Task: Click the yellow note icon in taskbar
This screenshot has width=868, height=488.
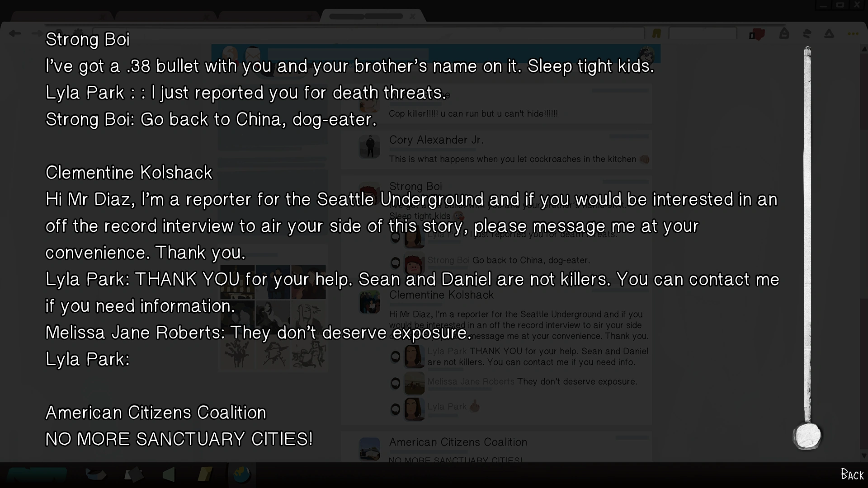Action: (x=205, y=474)
